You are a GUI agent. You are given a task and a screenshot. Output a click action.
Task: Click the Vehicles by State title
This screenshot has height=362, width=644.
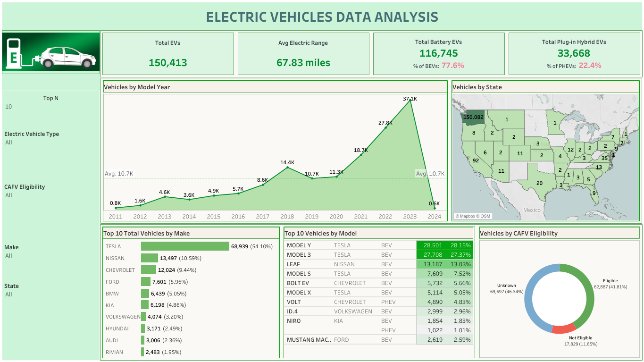[477, 87]
